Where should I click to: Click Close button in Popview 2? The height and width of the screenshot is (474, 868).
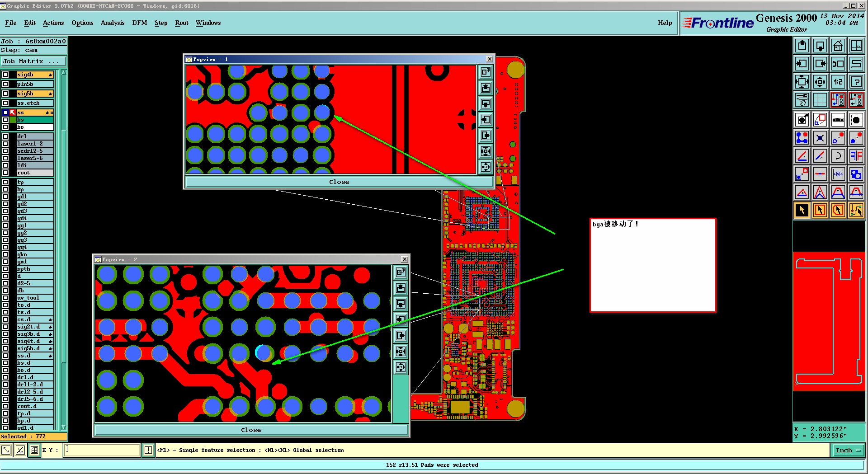(251, 430)
